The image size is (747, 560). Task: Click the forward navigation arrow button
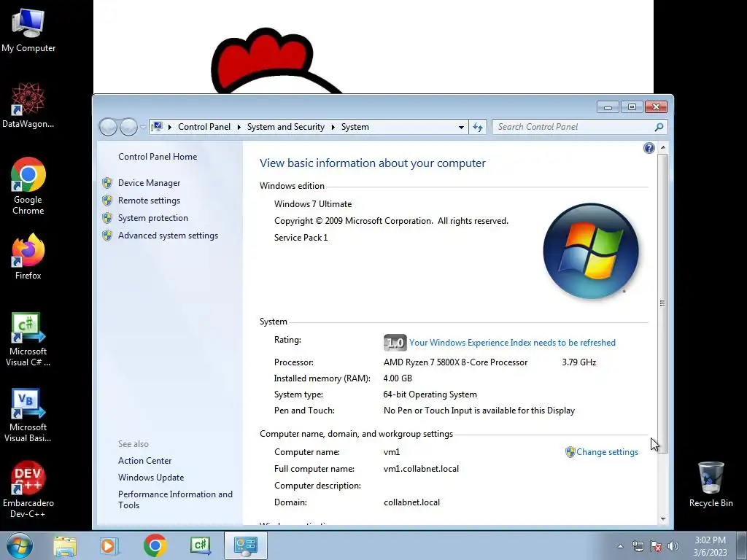[x=128, y=127]
